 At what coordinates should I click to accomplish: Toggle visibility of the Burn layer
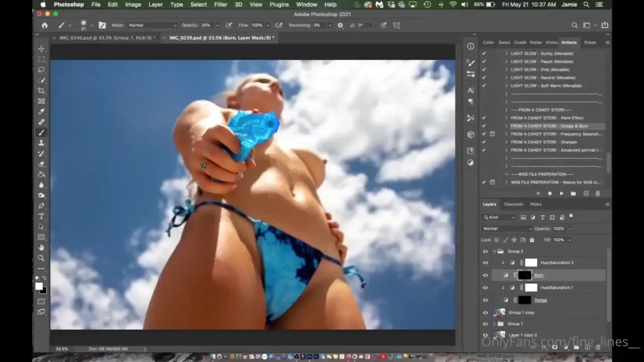pyautogui.click(x=485, y=276)
